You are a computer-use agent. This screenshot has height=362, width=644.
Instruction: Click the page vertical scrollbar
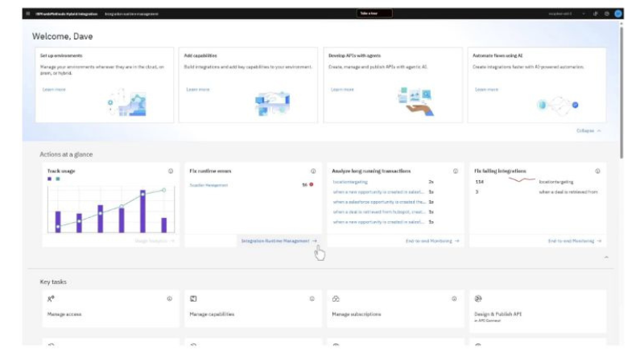click(x=621, y=88)
